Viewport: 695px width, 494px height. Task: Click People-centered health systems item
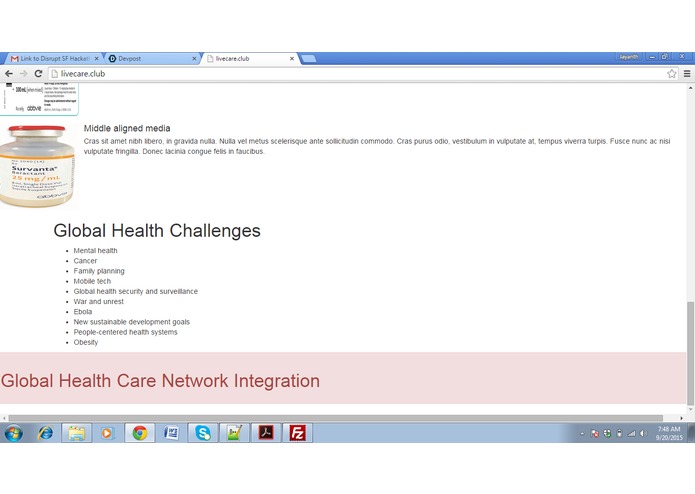pyautogui.click(x=125, y=332)
